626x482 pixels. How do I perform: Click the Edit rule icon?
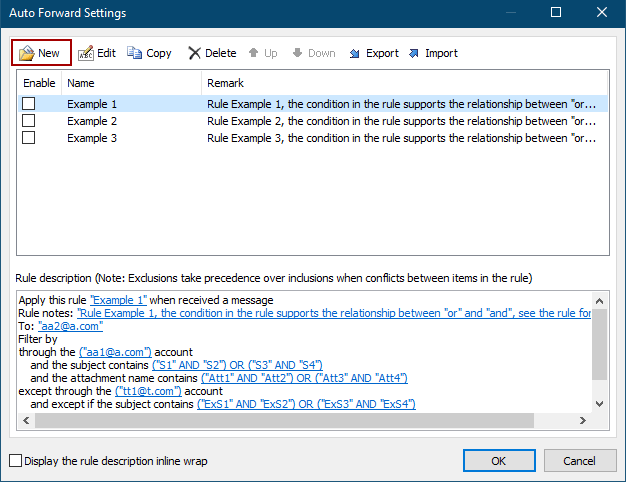coord(86,53)
